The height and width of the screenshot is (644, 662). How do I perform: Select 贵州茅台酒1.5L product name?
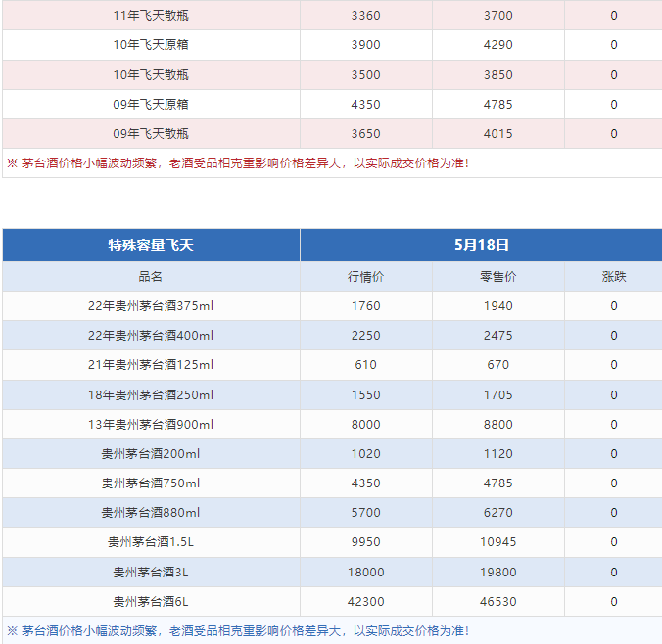[151, 542]
